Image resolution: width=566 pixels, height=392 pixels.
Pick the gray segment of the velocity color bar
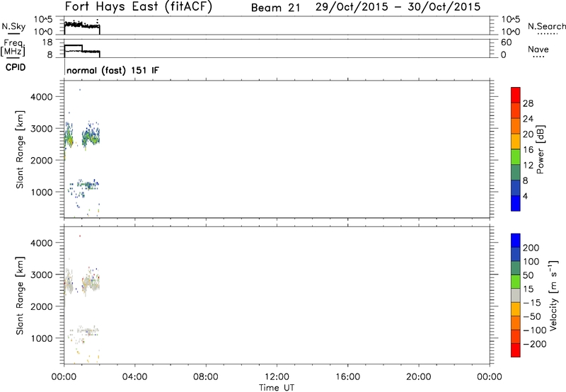pos(516,295)
